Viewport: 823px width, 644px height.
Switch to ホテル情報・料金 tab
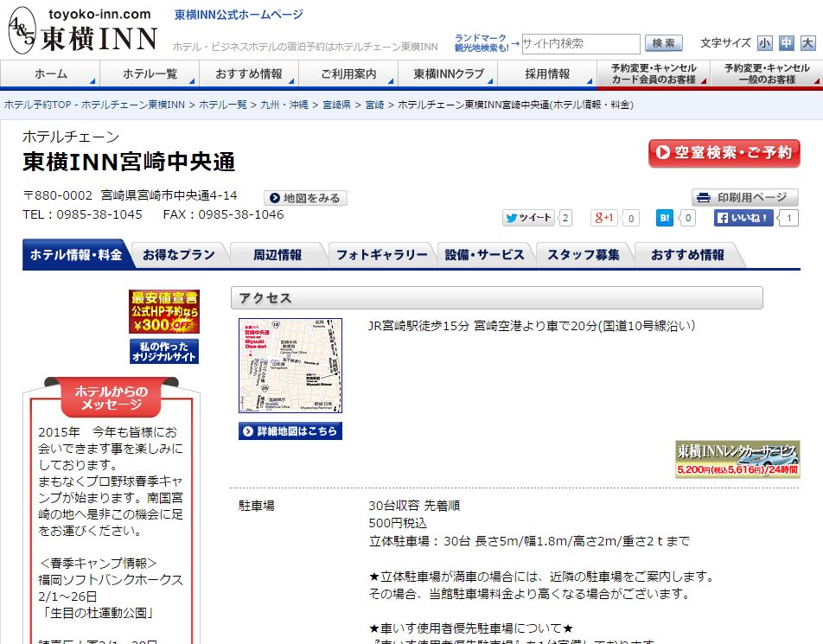coord(76,255)
